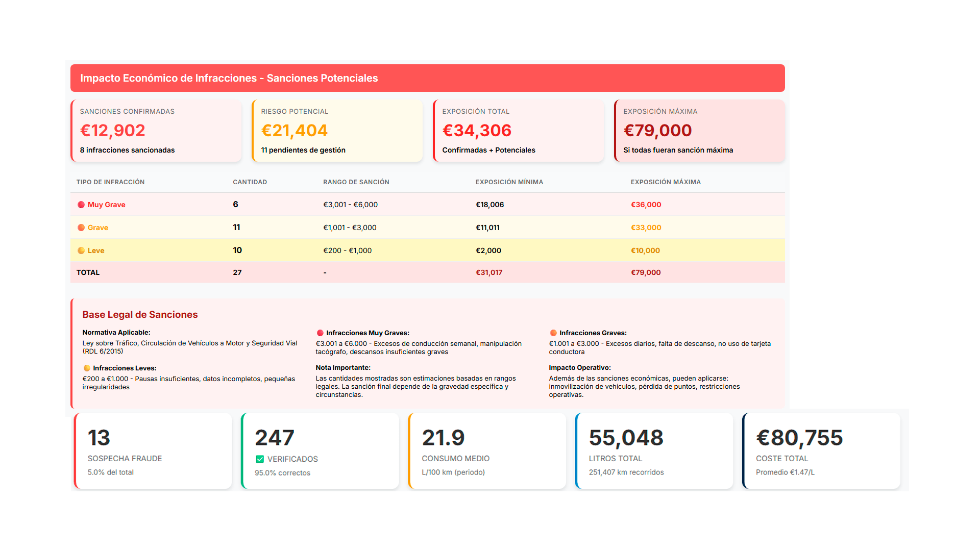
Task: Click the yellow Leve severity dot
Action: pos(81,251)
